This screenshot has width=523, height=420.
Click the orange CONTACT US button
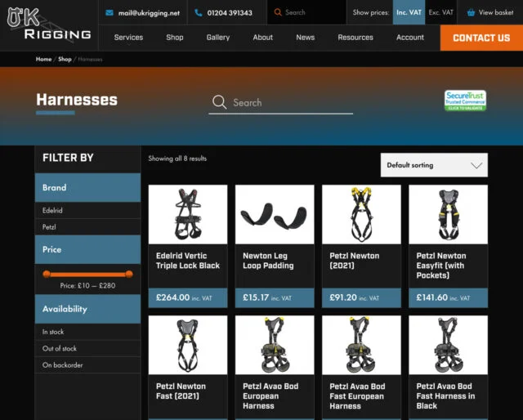click(481, 38)
